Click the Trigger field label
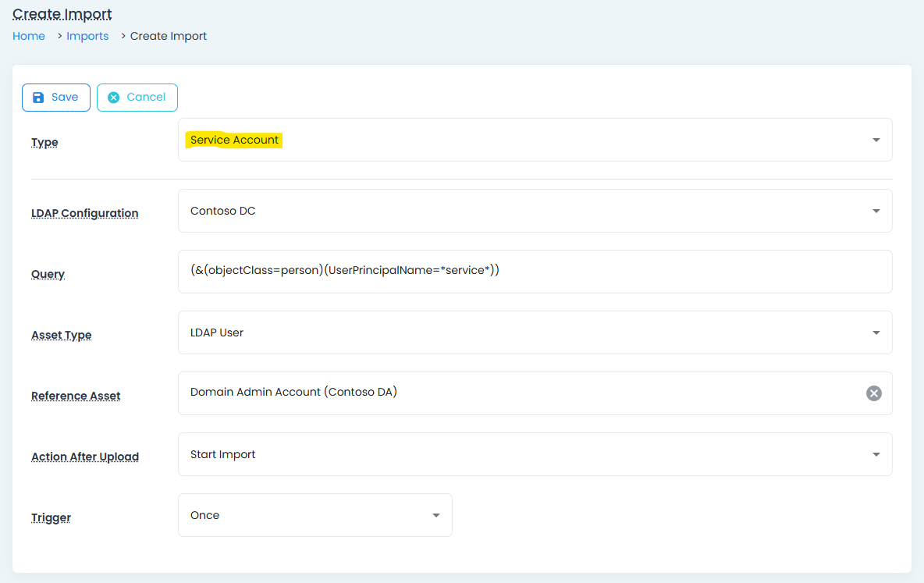 click(51, 517)
